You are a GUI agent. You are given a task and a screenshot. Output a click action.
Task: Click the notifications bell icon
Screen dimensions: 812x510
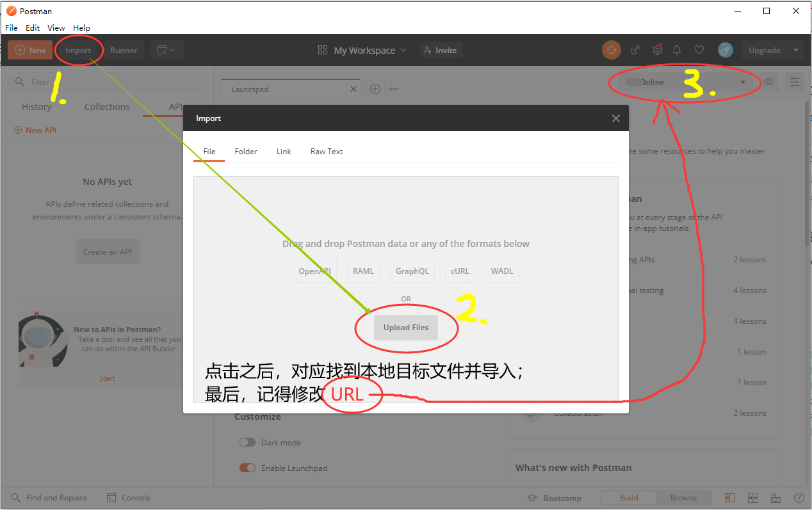(677, 50)
